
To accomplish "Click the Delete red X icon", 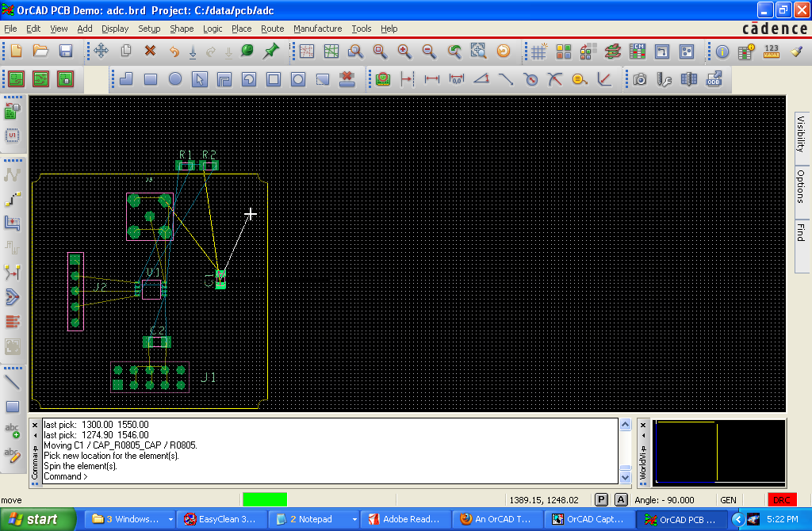I will (150, 51).
